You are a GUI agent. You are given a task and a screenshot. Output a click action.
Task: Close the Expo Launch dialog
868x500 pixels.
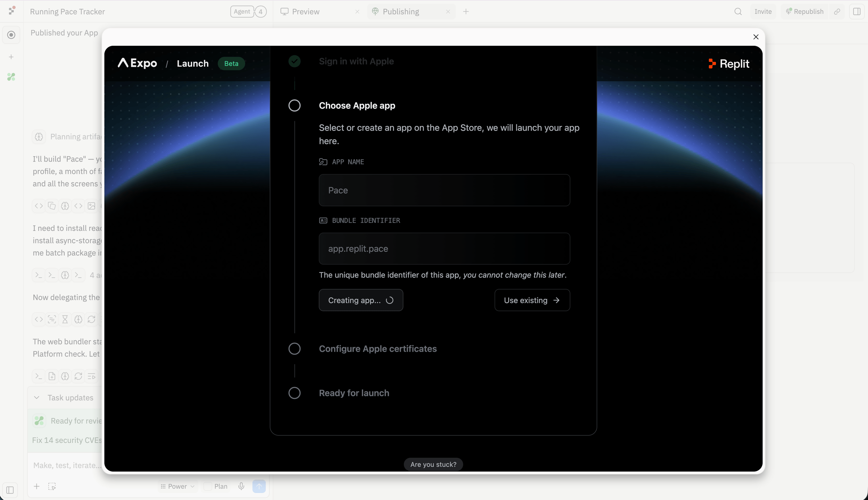point(756,37)
